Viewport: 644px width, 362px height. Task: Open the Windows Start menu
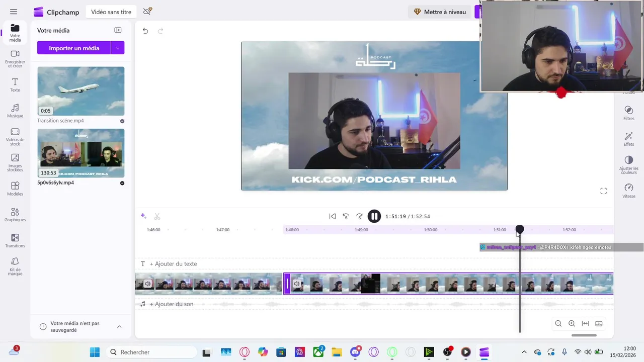click(95, 352)
